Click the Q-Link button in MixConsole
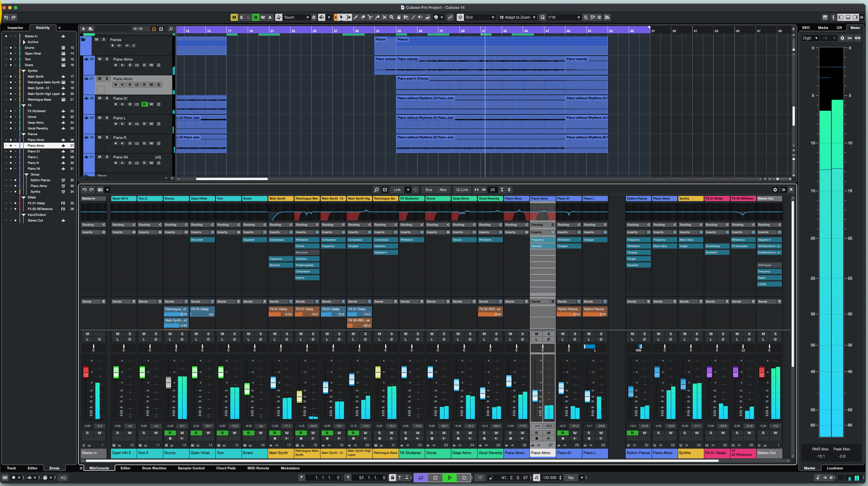The image size is (868, 486). [x=462, y=190]
